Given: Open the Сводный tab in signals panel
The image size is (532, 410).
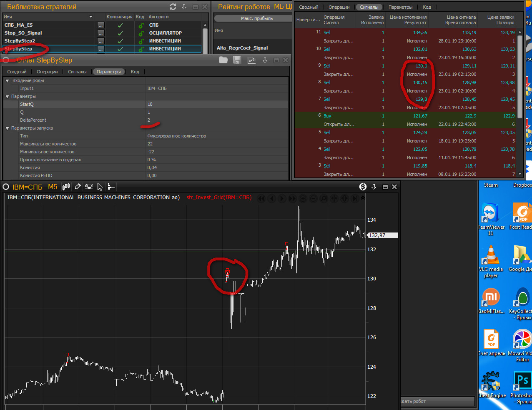Looking at the screenshot, I should pyautogui.click(x=309, y=7).
